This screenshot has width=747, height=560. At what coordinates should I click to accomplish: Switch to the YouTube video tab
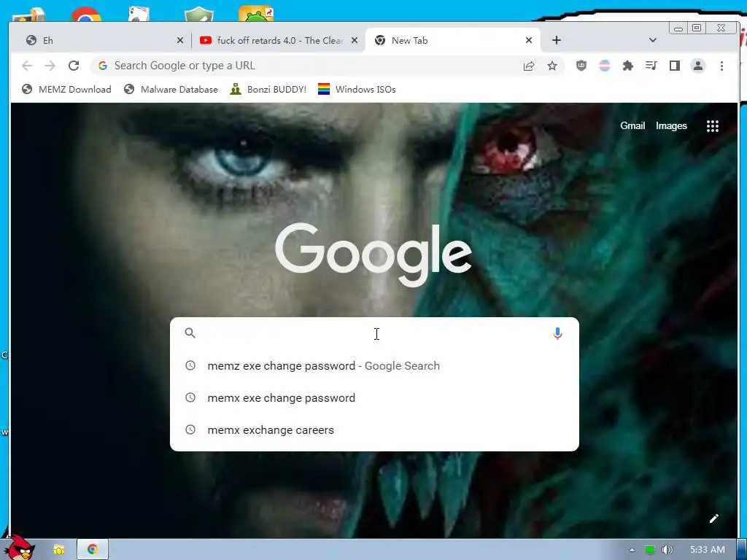tap(278, 41)
